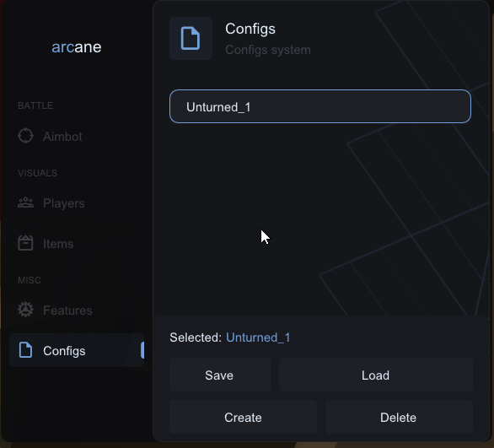Load the Unturned_1 config
The image size is (494, 448).
point(376,375)
